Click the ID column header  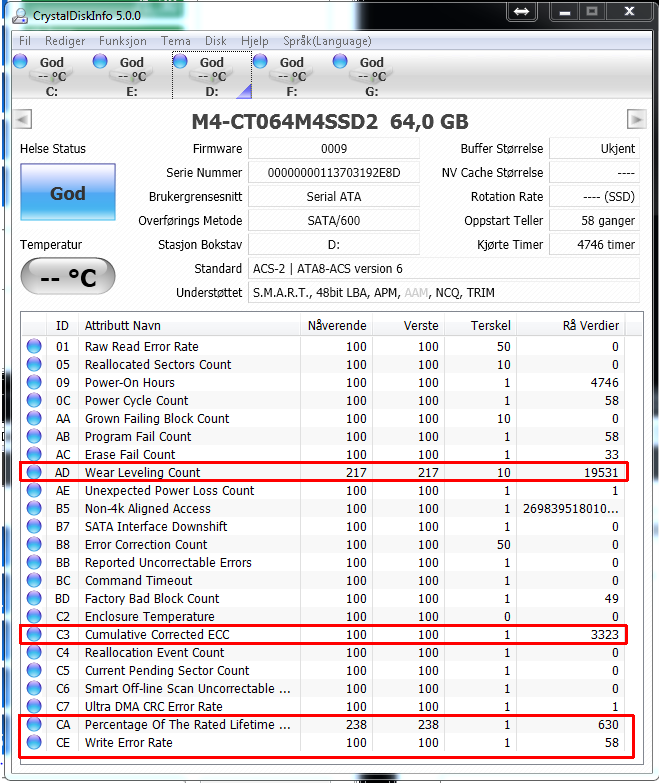point(62,326)
